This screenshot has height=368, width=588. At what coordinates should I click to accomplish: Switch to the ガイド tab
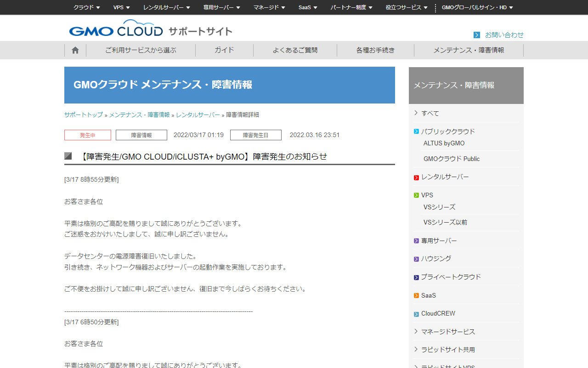(224, 50)
